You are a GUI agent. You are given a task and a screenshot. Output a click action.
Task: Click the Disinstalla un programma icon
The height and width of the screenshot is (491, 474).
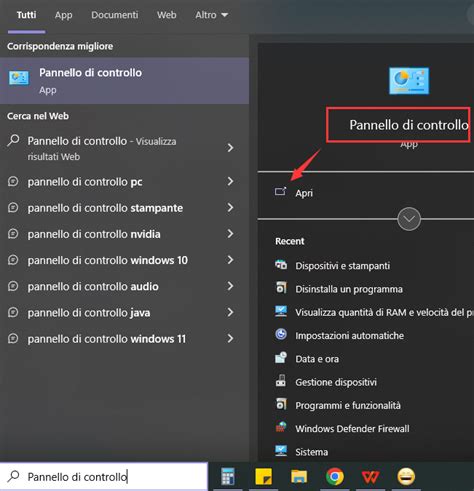tap(281, 288)
